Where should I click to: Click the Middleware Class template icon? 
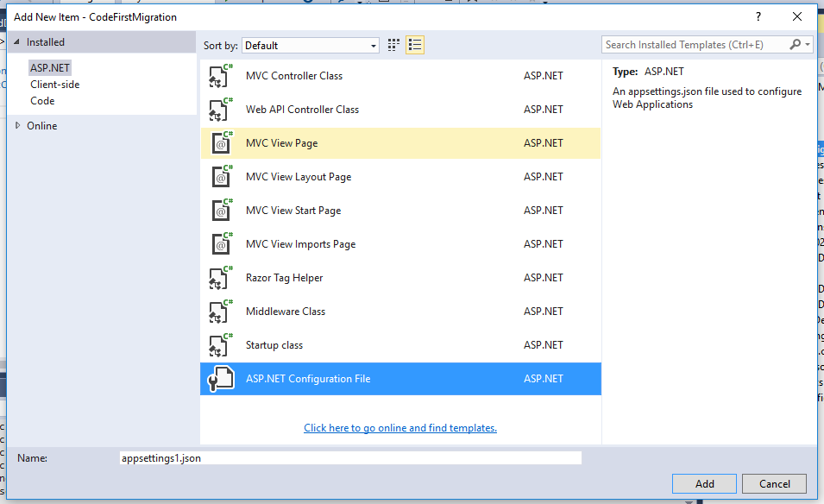tap(221, 312)
